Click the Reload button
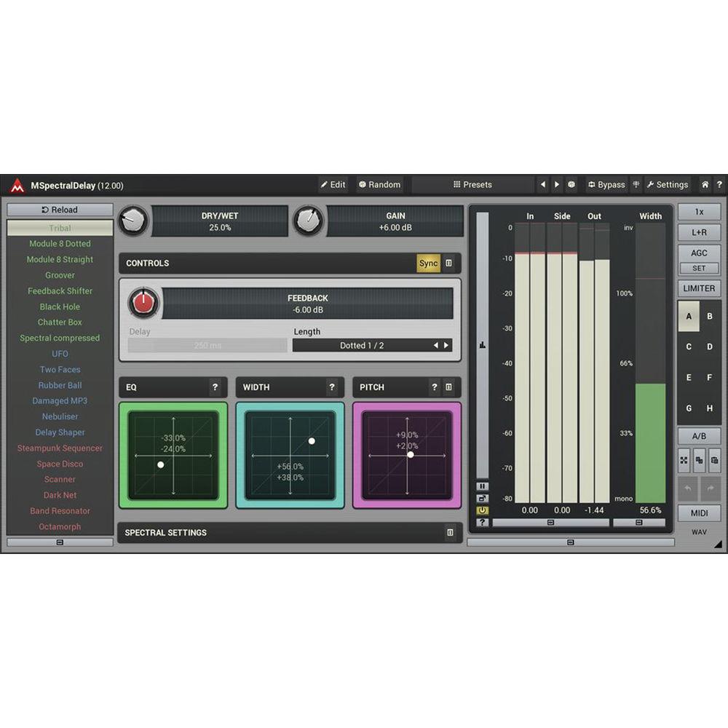Image resolution: width=728 pixels, height=728 pixels. coord(60,210)
